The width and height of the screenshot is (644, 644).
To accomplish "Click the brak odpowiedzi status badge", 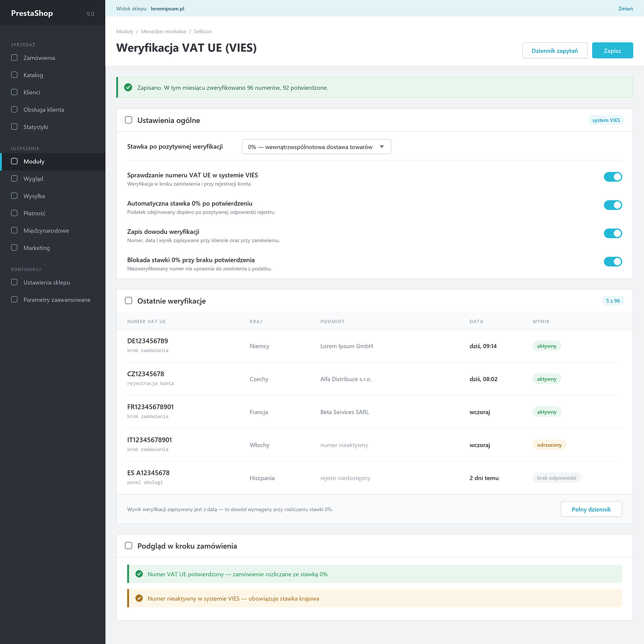I will [556, 478].
